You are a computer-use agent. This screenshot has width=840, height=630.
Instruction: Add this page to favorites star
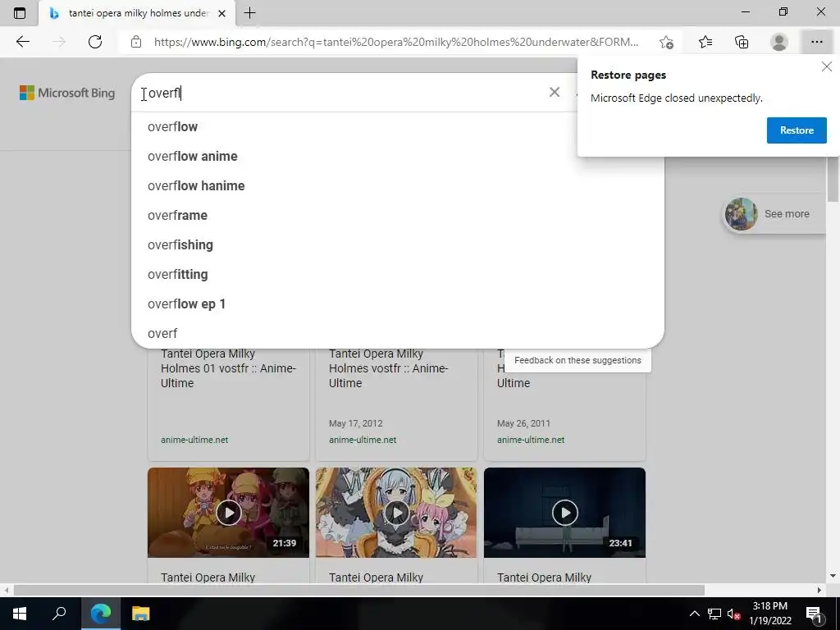[x=666, y=42]
